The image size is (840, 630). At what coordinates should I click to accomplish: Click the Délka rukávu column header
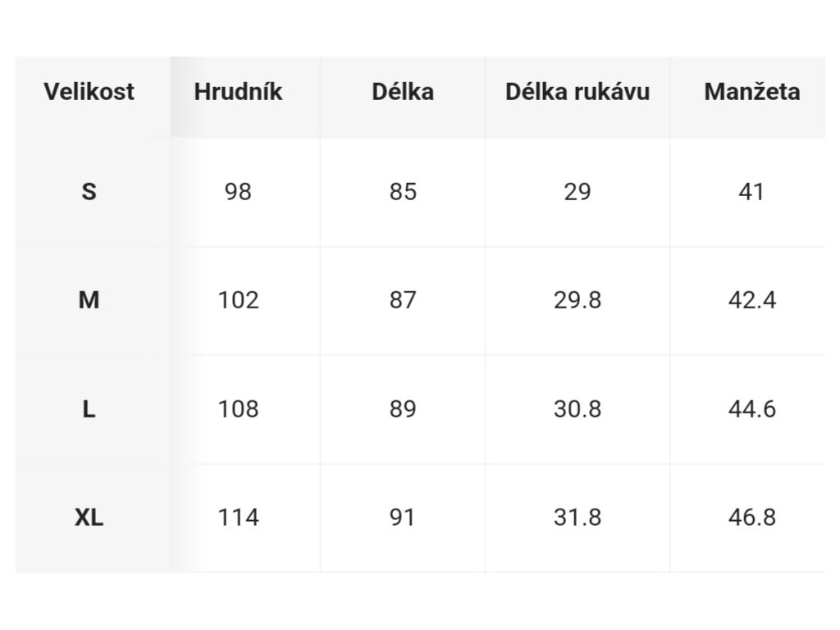click(x=577, y=92)
